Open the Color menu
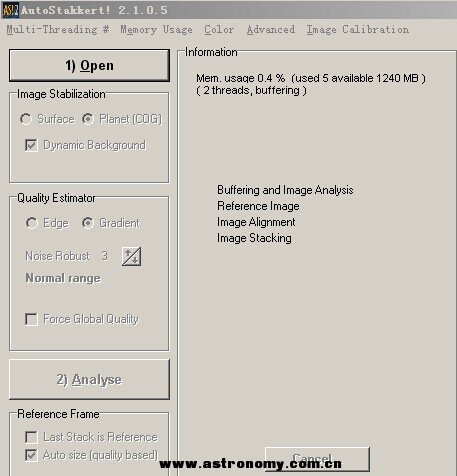Image resolution: width=457 pixels, height=476 pixels. (x=219, y=30)
